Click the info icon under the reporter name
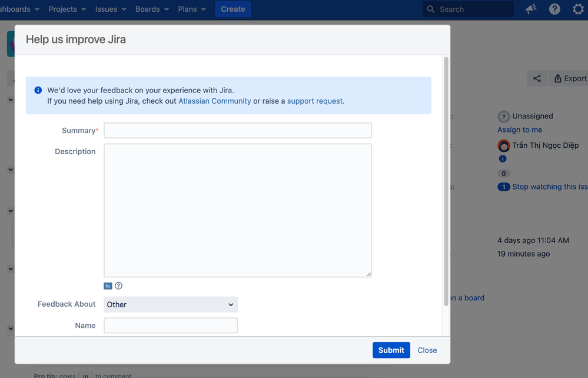Screen dimensions: 588x378 point(503,158)
